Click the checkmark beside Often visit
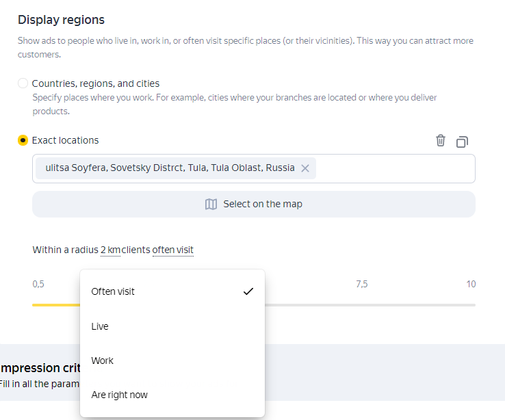Image resolution: width=505 pixels, height=420 pixels. tap(248, 291)
